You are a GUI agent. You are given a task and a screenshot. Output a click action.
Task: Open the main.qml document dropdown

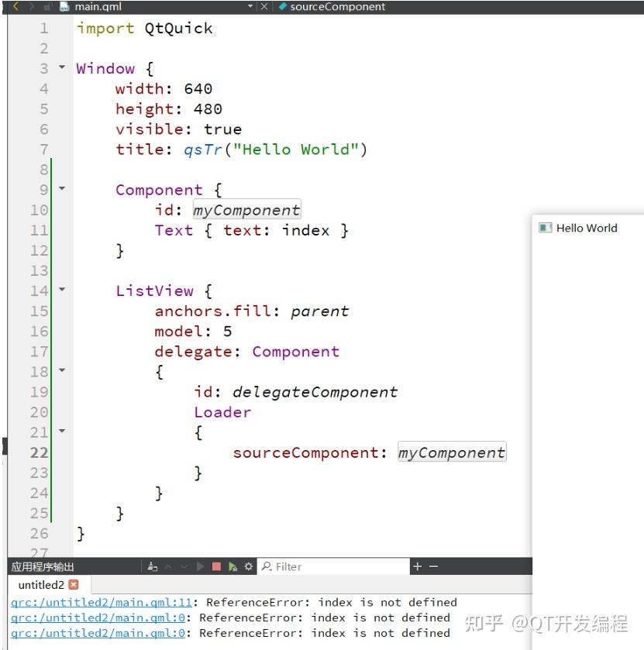pos(250,7)
